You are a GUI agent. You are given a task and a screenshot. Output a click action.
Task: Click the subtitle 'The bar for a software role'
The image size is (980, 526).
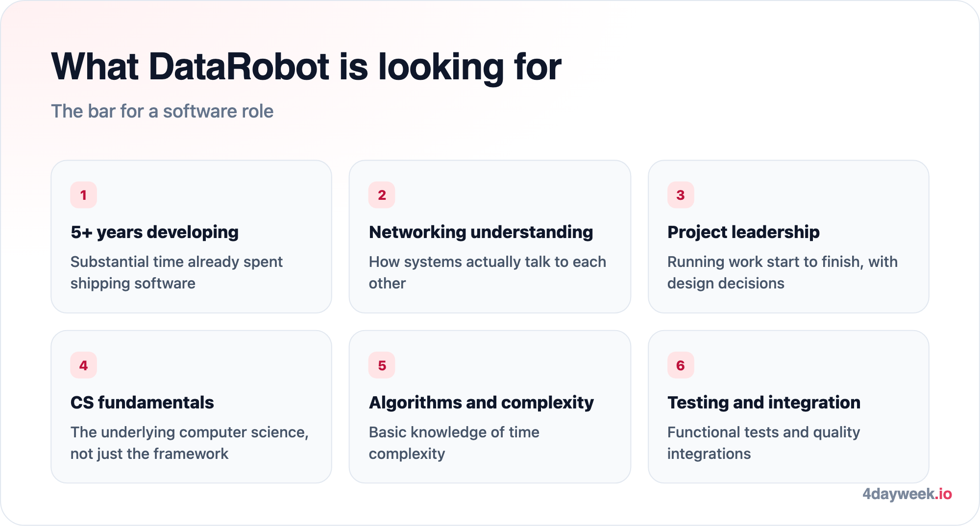click(162, 111)
